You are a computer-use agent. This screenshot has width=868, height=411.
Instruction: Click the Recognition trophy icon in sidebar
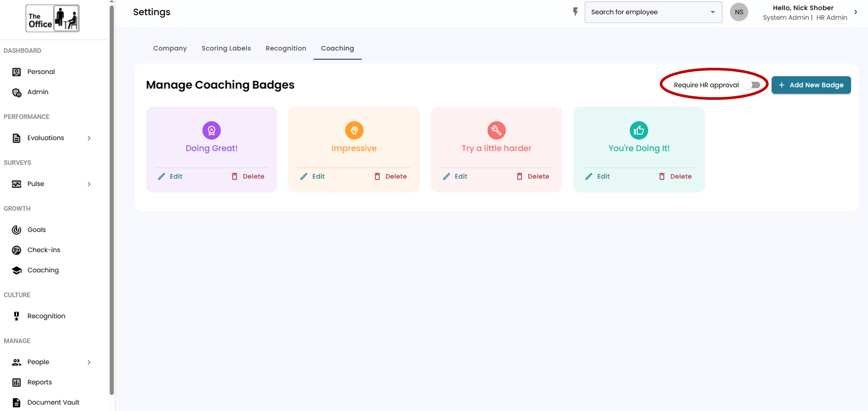pos(16,316)
